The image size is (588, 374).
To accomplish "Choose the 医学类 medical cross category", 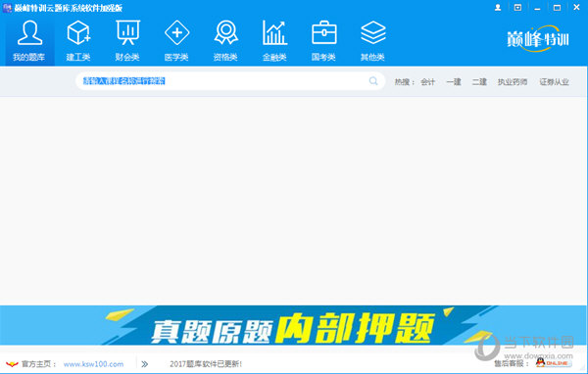I will tap(176, 41).
